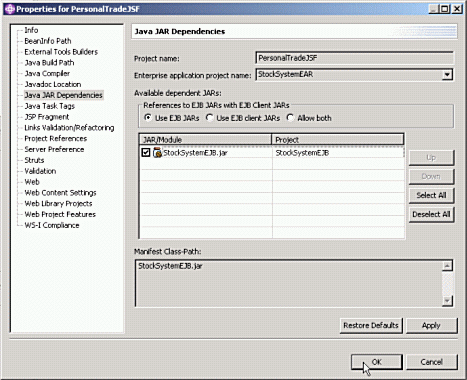Select the WS-I Compliance entry
This screenshot has height=380, width=467.
52,225
